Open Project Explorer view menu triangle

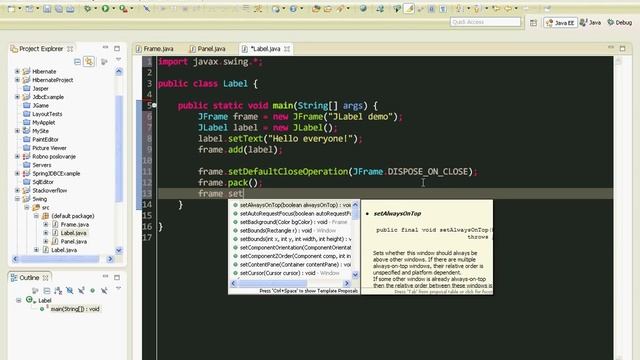(118, 60)
